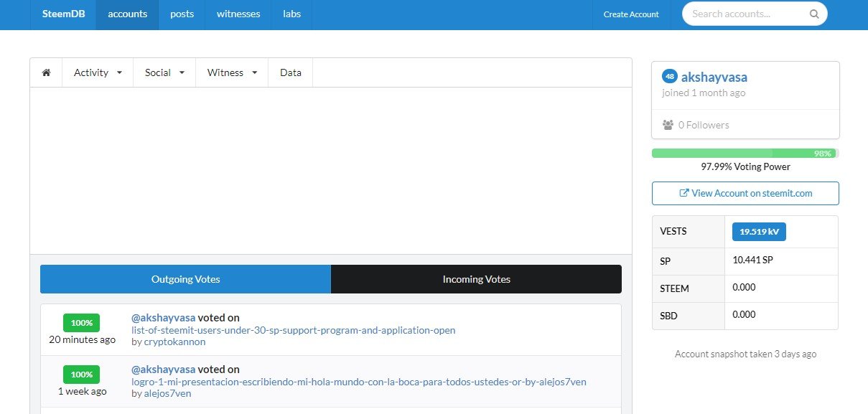Select the Data tab
The height and width of the screenshot is (414, 868).
[291, 72]
